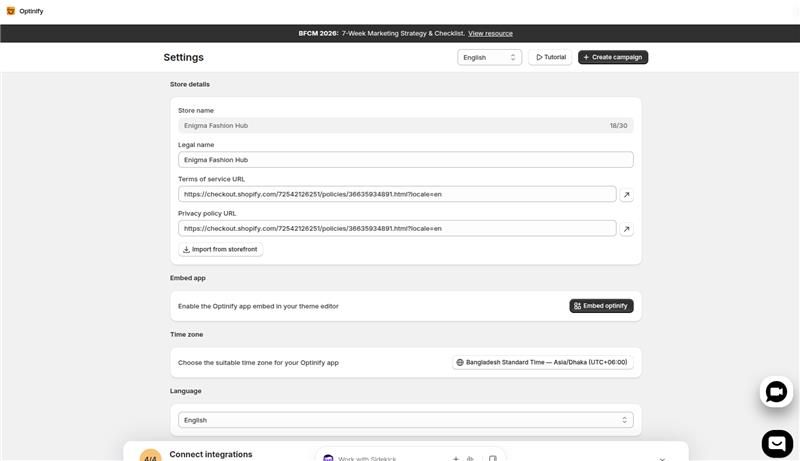The image size is (800, 461).
Task: Click Create campaign button
Action: (613, 57)
